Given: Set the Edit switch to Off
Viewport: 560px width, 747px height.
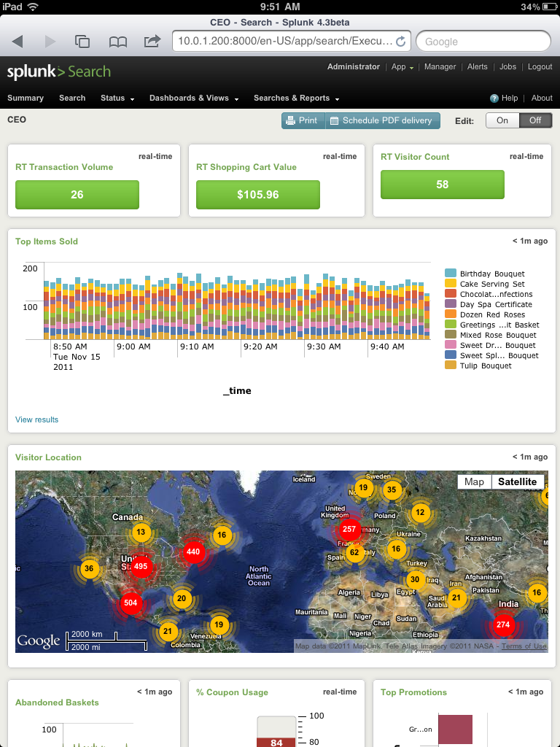Looking at the screenshot, I should point(535,120).
